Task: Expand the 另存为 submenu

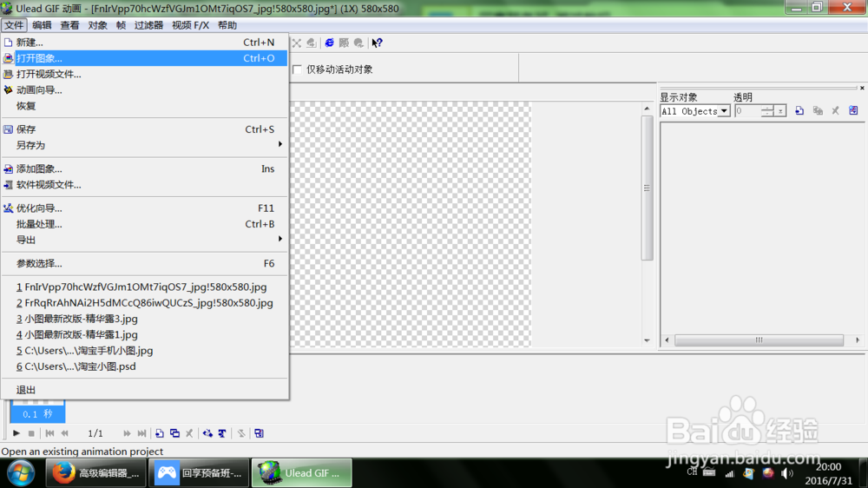Action: (145, 145)
